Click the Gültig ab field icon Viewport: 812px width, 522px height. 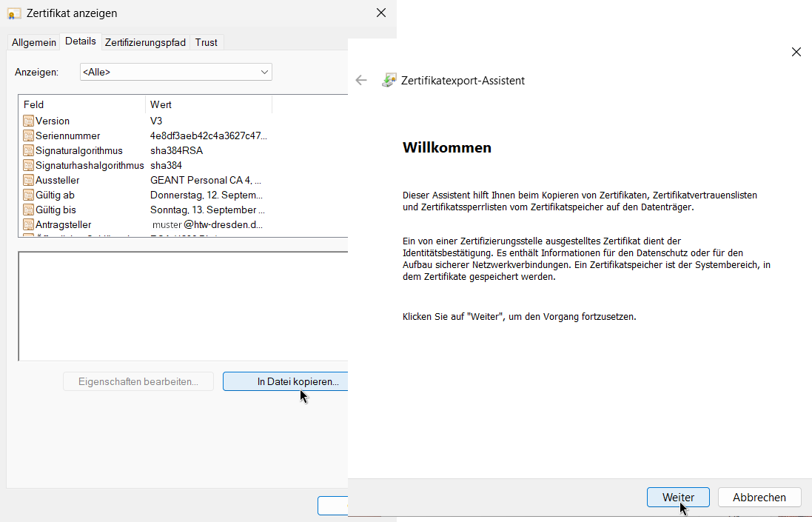[29, 195]
